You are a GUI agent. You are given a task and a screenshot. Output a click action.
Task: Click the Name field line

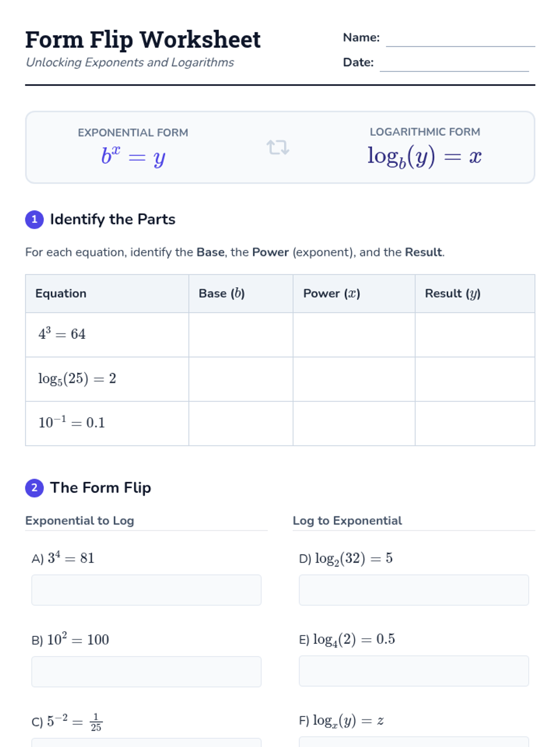click(460, 39)
